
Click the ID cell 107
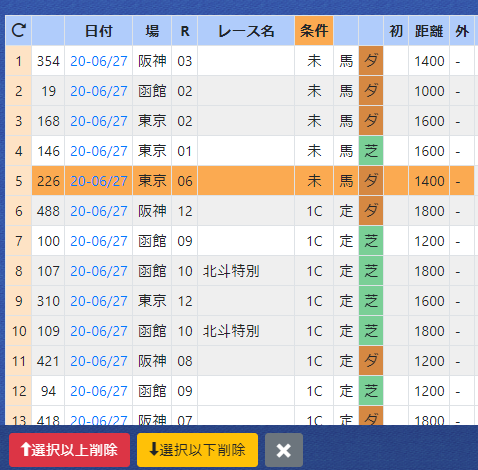point(48,271)
